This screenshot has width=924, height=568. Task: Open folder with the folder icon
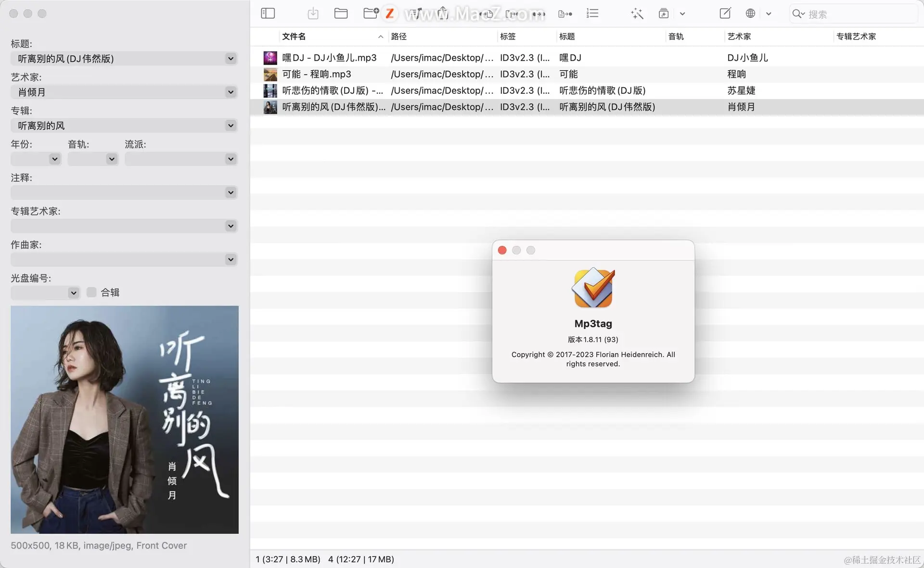pos(341,13)
